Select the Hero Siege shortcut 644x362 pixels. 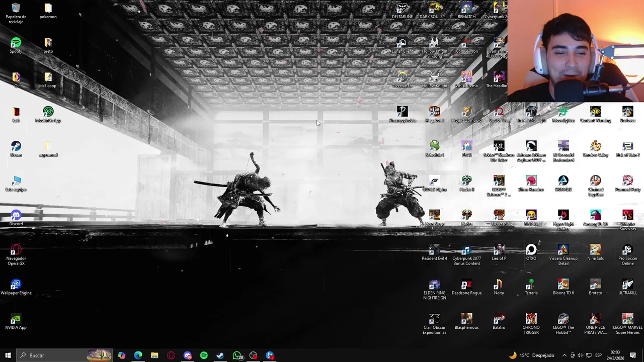(434, 218)
